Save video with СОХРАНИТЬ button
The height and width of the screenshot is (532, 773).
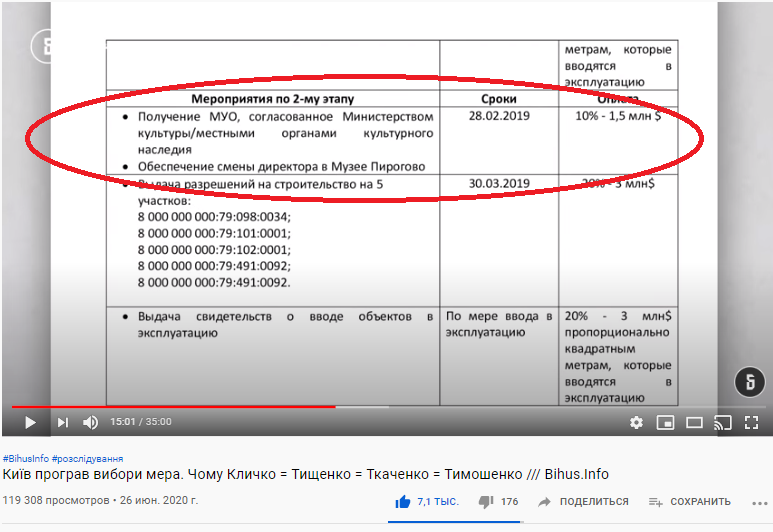click(x=689, y=502)
